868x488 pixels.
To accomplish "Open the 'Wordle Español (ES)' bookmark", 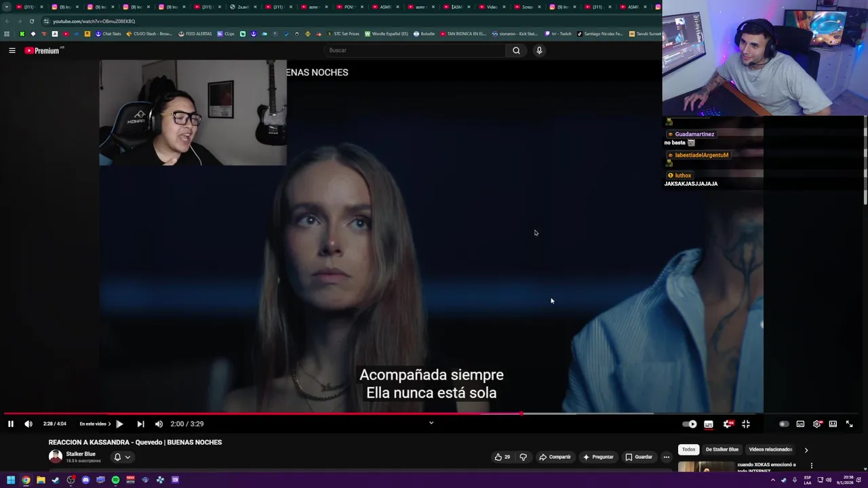I will (387, 34).
